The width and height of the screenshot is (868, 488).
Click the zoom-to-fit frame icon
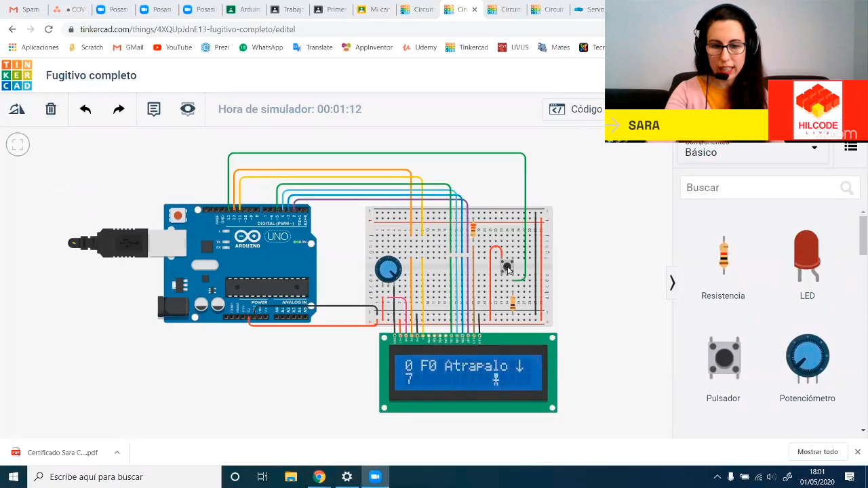coord(18,144)
